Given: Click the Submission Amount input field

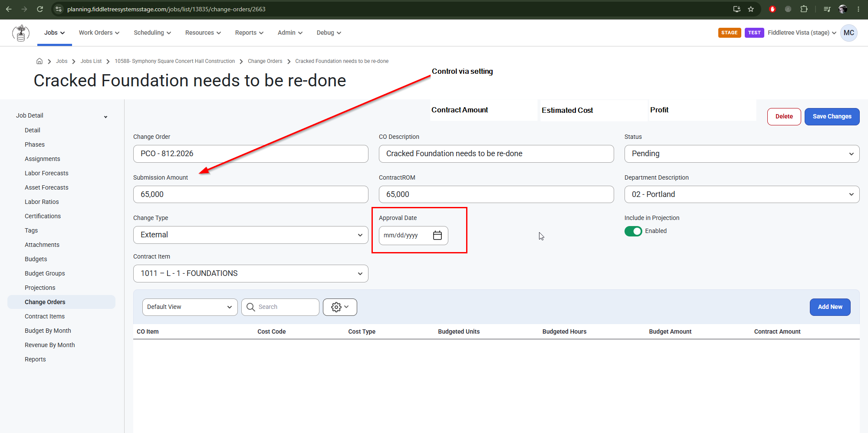Looking at the screenshot, I should pyautogui.click(x=250, y=194).
